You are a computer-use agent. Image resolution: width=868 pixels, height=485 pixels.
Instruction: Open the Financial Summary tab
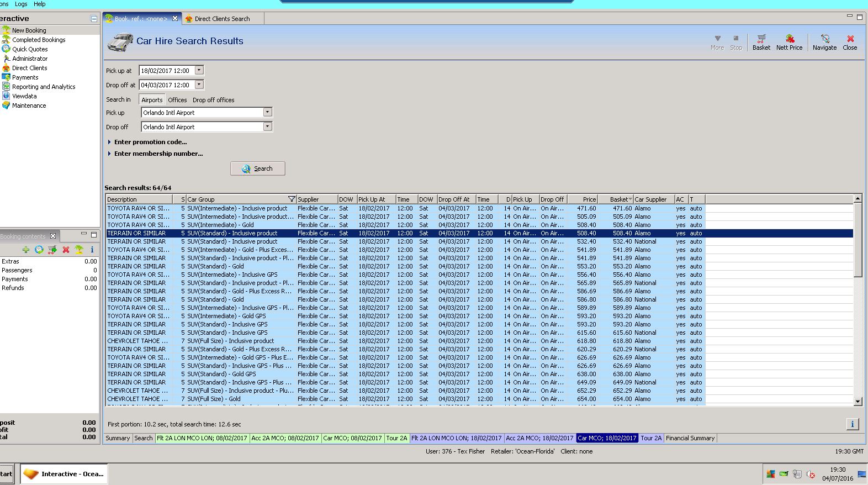point(690,438)
